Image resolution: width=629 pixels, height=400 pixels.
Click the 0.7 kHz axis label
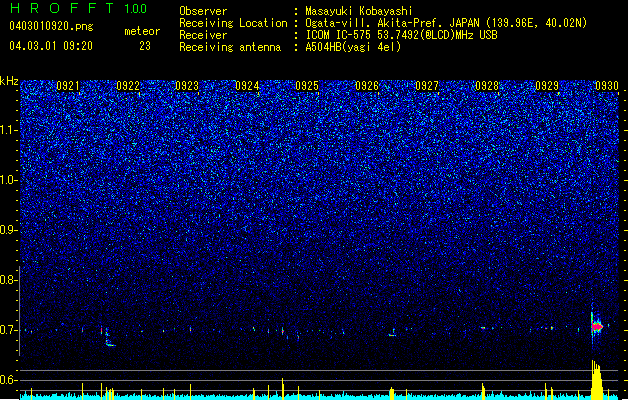[8, 330]
